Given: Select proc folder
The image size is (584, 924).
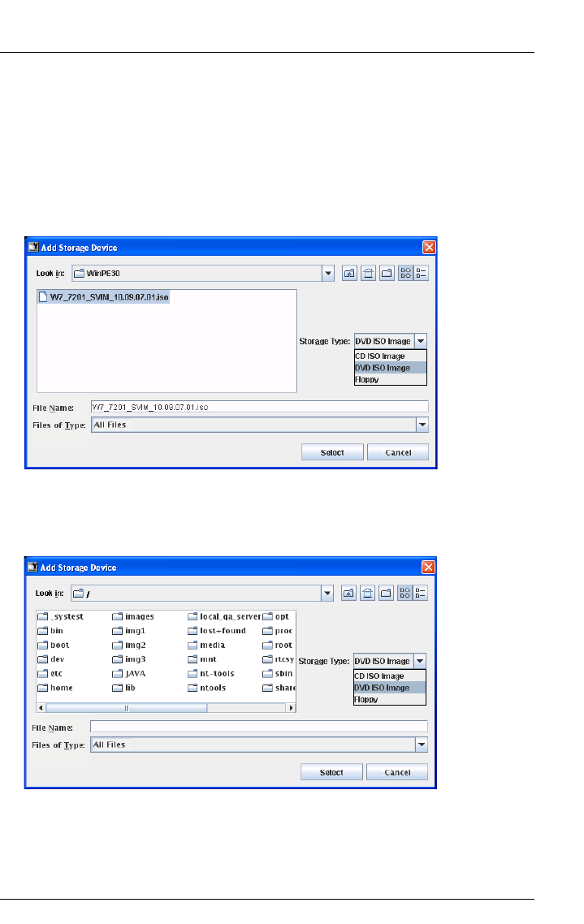Looking at the screenshot, I should (x=278, y=631).
